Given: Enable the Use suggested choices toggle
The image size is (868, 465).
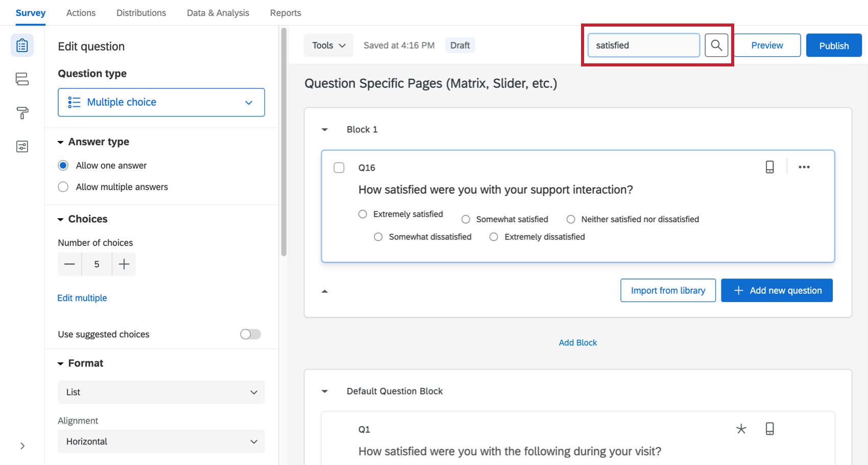Looking at the screenshot, I should (250, 334).
